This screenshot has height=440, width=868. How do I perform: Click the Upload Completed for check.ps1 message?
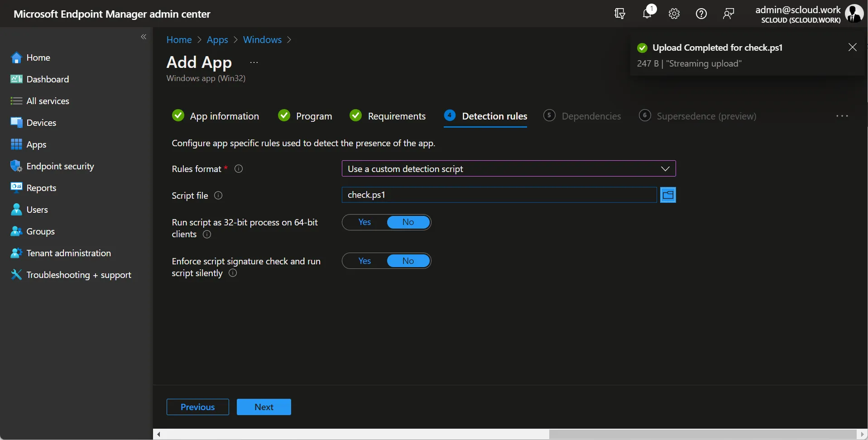coord(718,48)
